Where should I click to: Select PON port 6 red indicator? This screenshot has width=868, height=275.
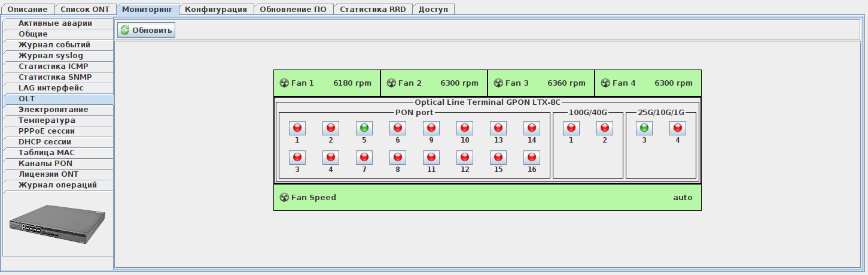[x=397, y=128]
